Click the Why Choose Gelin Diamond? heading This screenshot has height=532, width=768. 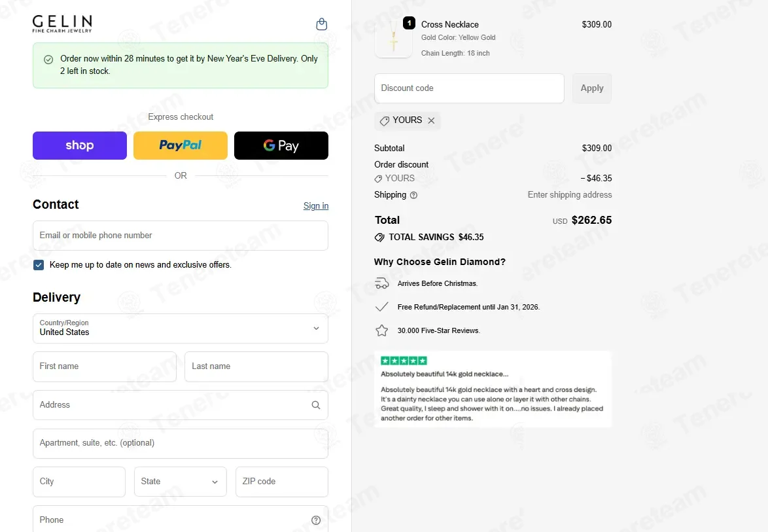tap(440, 262)
